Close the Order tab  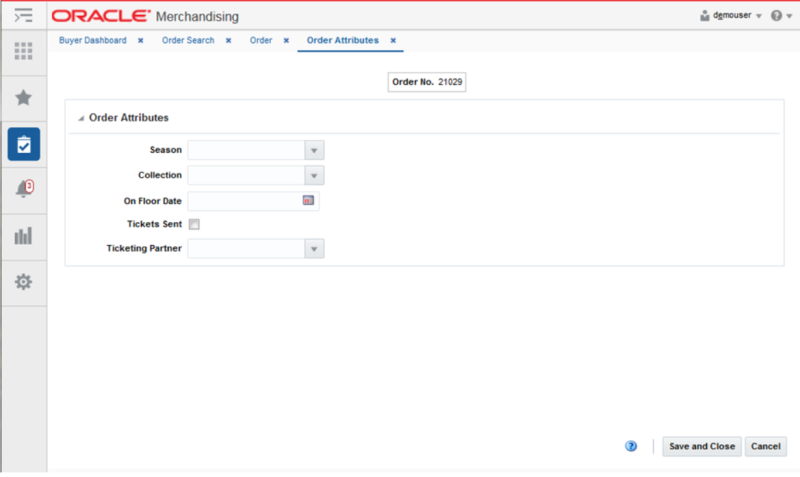click(x=286, y=40)
